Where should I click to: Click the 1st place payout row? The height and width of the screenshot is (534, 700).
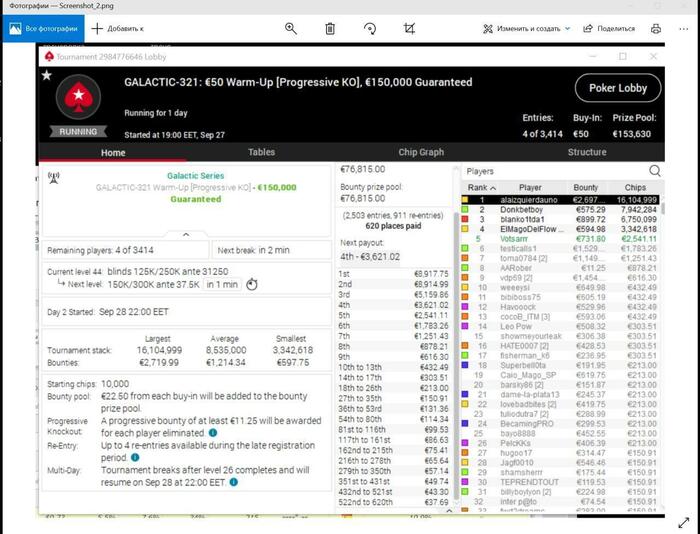point(393,274)
